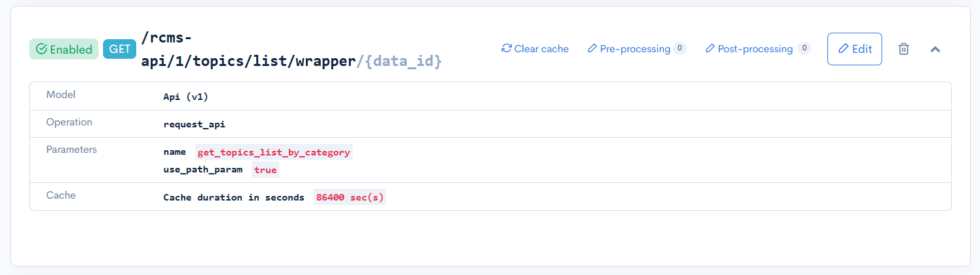Delete the endpoint with the trash icon
980x275 pixels.
(x=904, y=49)
